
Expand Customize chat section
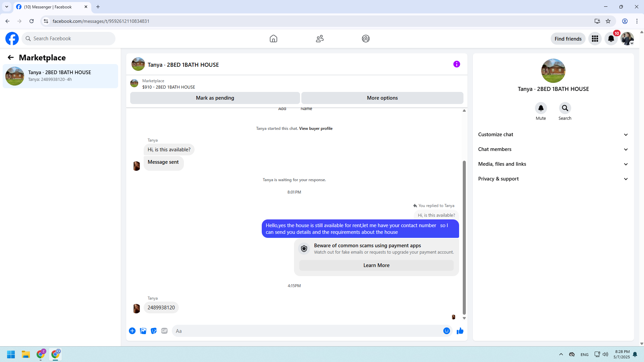coord(553,135)
